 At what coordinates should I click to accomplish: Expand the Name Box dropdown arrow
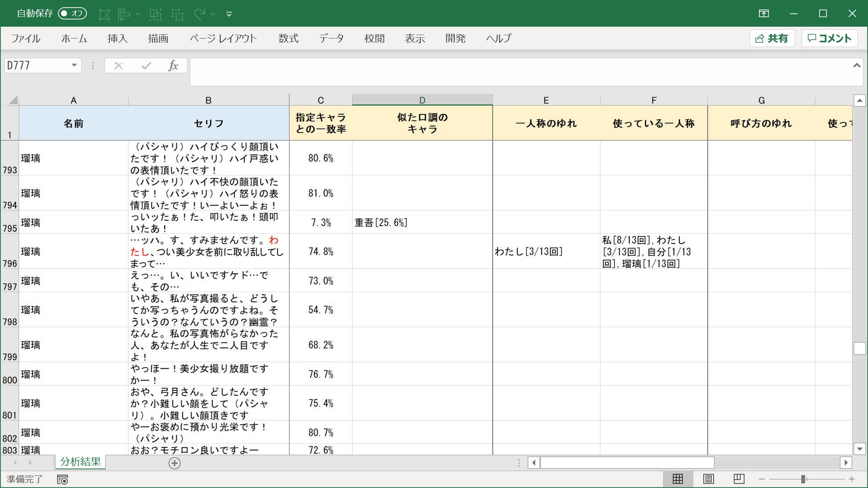tap(74, 65)
